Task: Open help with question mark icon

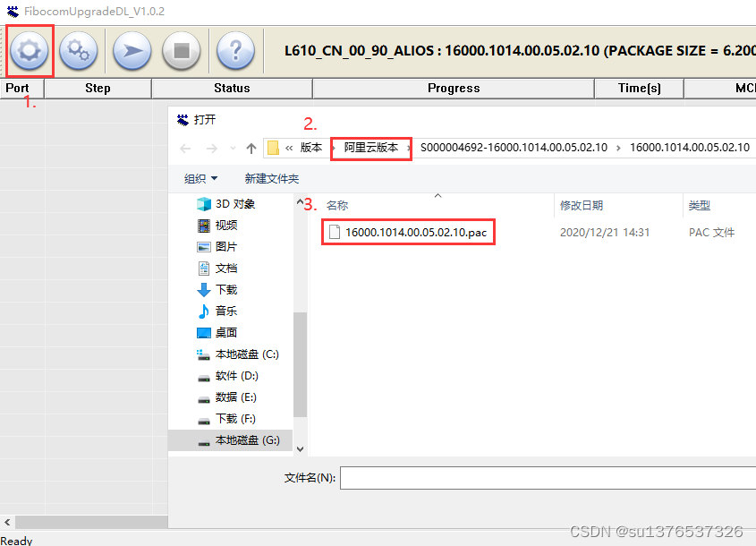Action: coord(236,50)
